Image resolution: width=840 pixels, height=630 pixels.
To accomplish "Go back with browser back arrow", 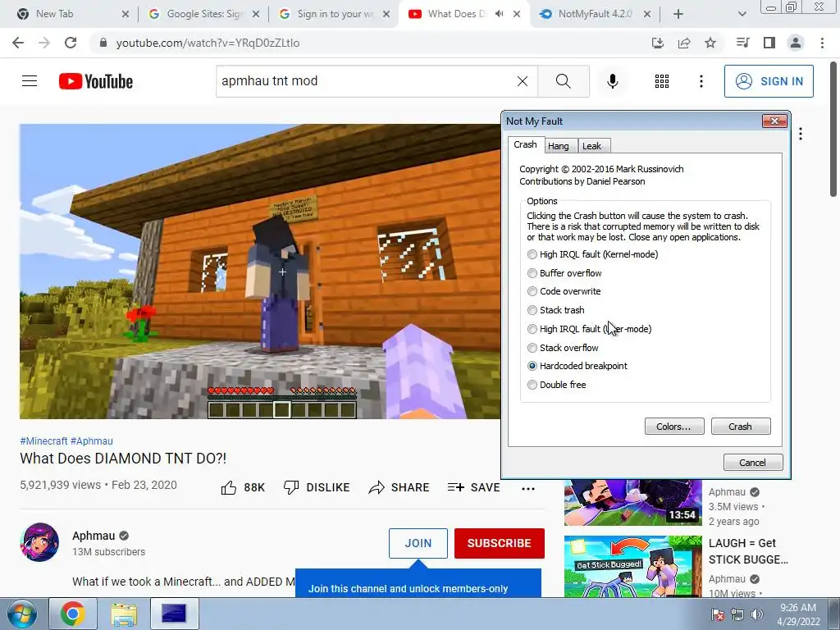I will click(18, 43).
